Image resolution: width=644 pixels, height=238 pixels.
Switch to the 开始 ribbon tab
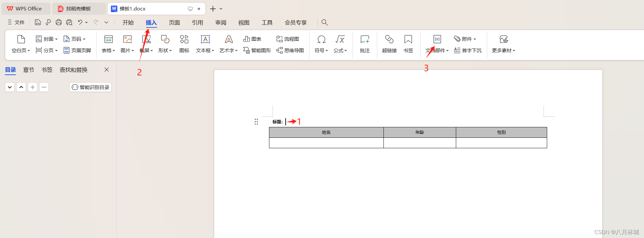[128, 23]
